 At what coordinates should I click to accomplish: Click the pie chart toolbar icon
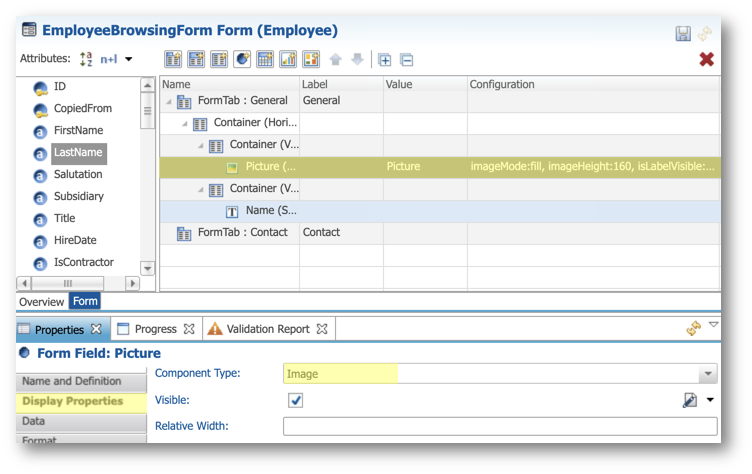click(x=242, y=59)
